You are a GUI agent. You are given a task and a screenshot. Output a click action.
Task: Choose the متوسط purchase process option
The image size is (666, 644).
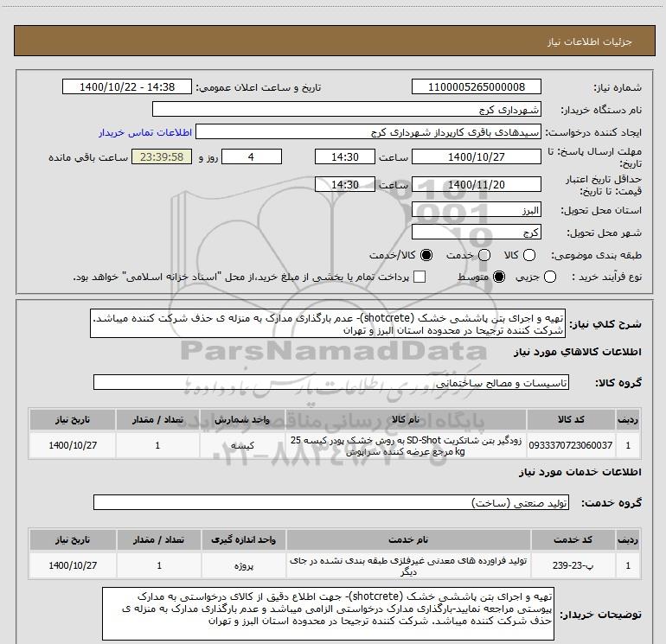[x=499, y=277]
